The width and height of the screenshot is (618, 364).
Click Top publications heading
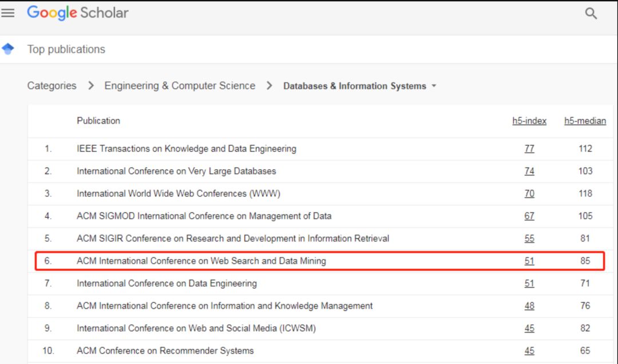pyautogui.click(x=66, y=49)
